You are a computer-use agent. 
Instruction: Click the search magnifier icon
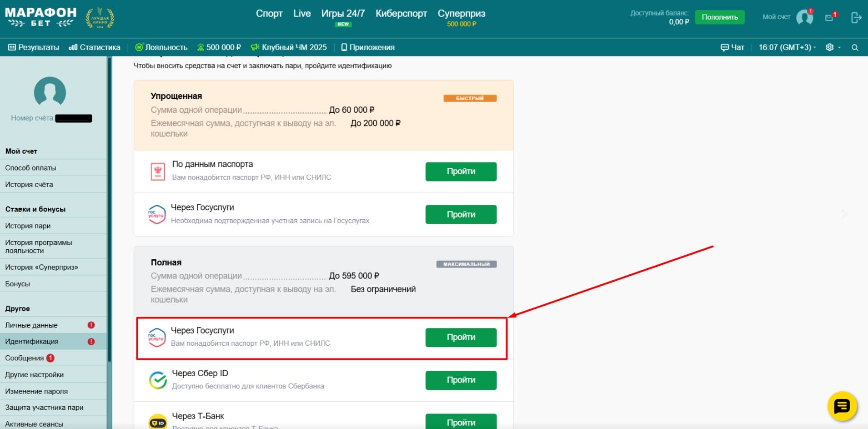click(x=855, y=47)
